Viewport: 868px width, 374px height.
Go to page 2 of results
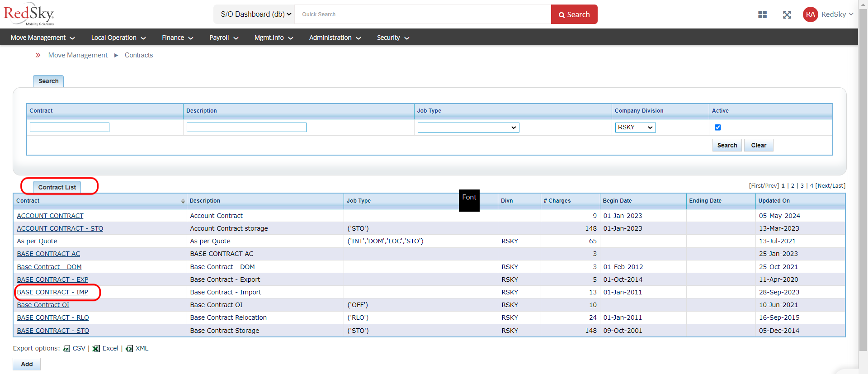point(793,186)
